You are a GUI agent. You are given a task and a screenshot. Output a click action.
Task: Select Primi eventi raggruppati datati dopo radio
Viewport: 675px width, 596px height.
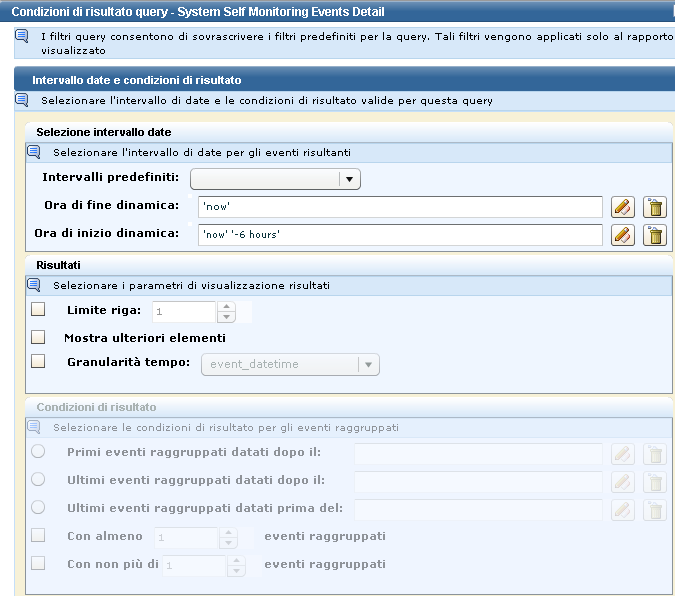(x=39, y=452)
